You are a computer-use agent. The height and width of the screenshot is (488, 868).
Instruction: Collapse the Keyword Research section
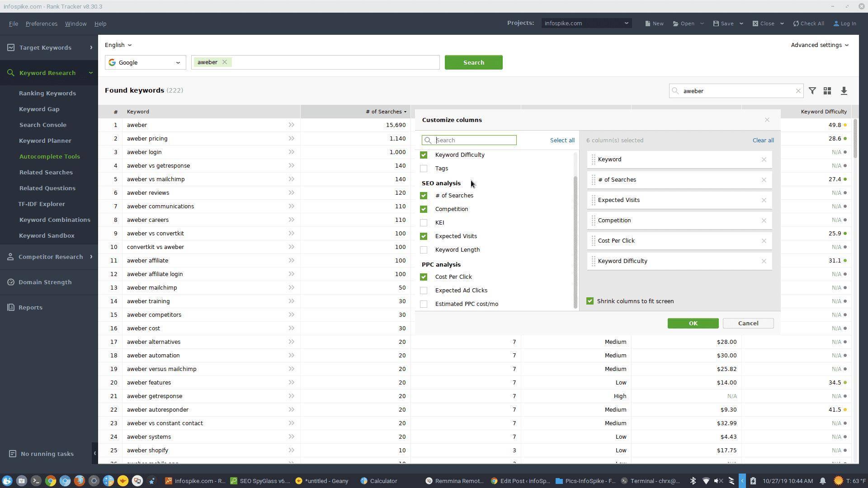click(49, 73)
